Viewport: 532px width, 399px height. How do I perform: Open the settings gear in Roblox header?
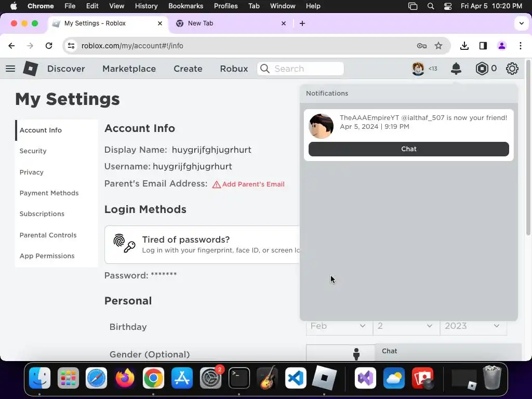(x=512, y=69)
